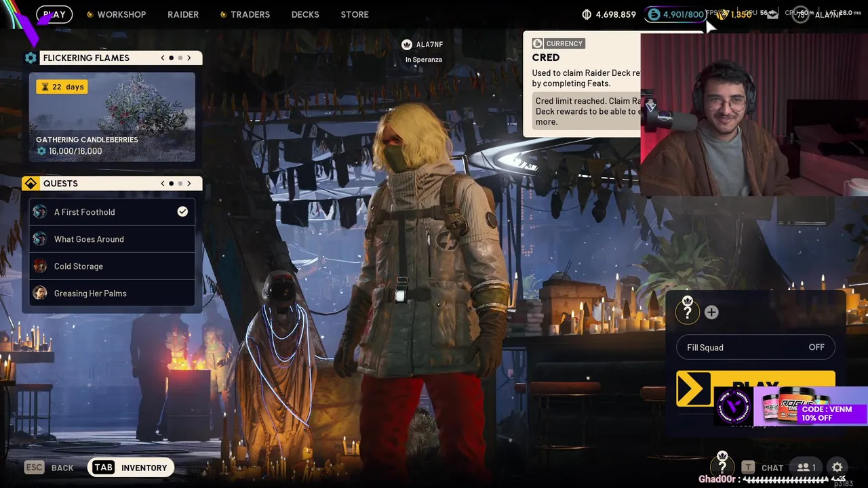
Task: Click the squad leader slot question mark avatar
Action: 688,311
